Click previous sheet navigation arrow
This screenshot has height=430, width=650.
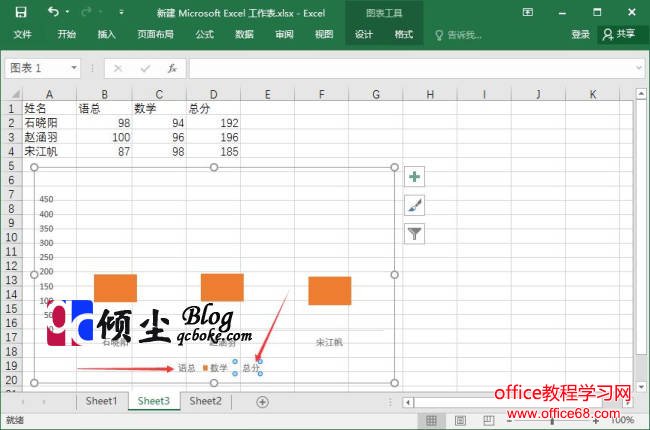[23, 402]
